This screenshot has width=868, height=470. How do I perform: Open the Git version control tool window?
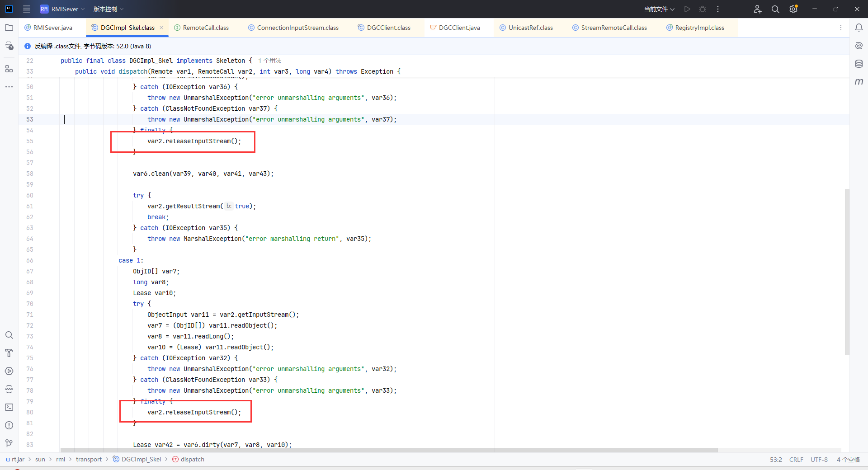click(9, 443)
